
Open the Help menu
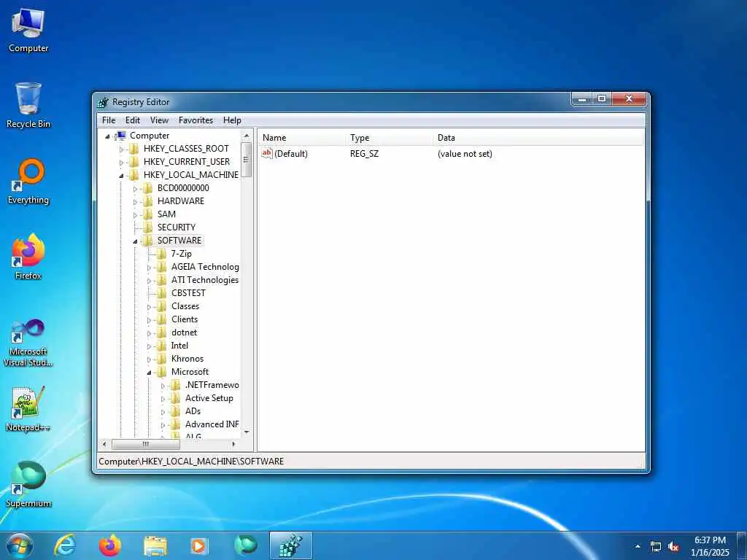click(232, 120)
